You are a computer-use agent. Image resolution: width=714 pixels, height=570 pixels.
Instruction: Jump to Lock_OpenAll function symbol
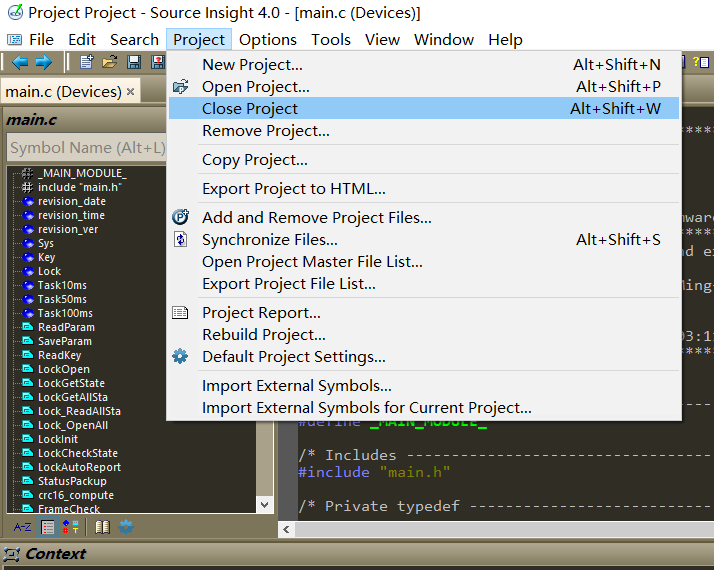[73, 425]
